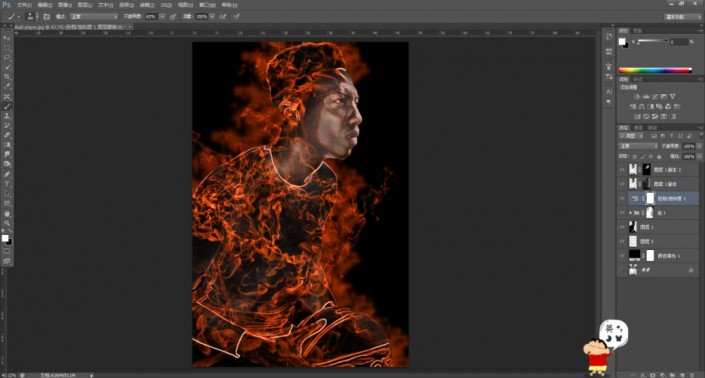Viewport: 705px width, 378px height.
Task: Open the brush blending mode dropdown
Action: 94,17
